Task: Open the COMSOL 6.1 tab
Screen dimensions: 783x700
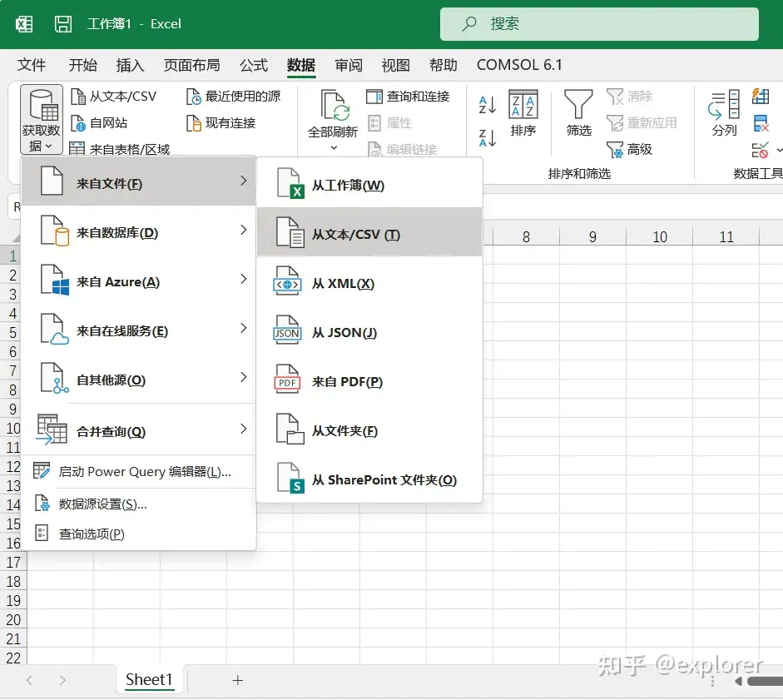Action: pyautogui.click(x=519, y=65)
